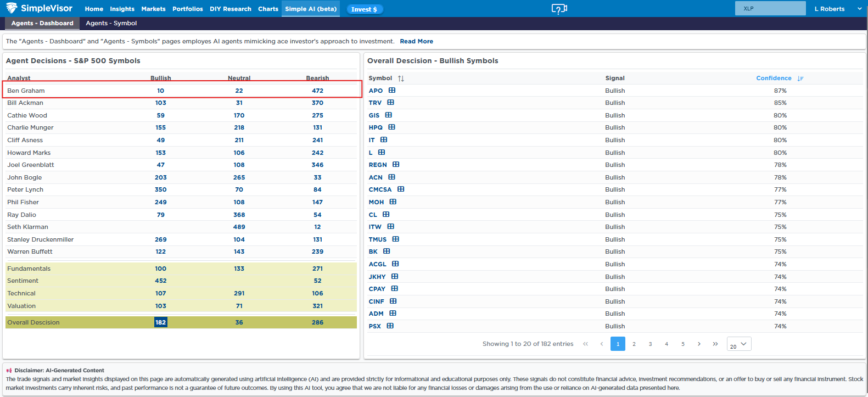
Task: Open the grid icon next to PSX
Action: pos(390,326)
